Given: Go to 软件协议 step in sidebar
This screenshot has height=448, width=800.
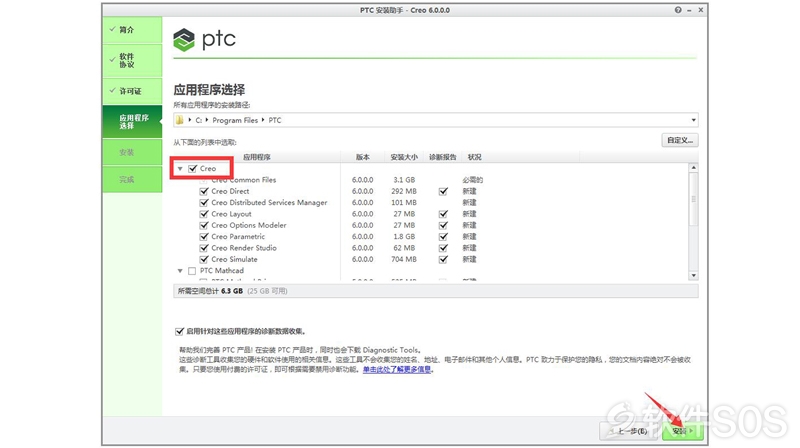Looking at the screenshot, I should pos(132,60).
